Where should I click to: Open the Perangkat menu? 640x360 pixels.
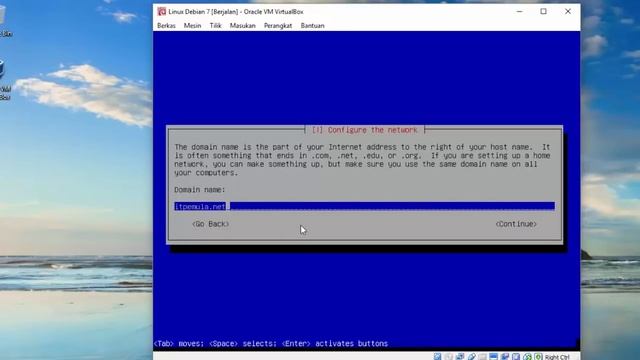coord(278,26)
